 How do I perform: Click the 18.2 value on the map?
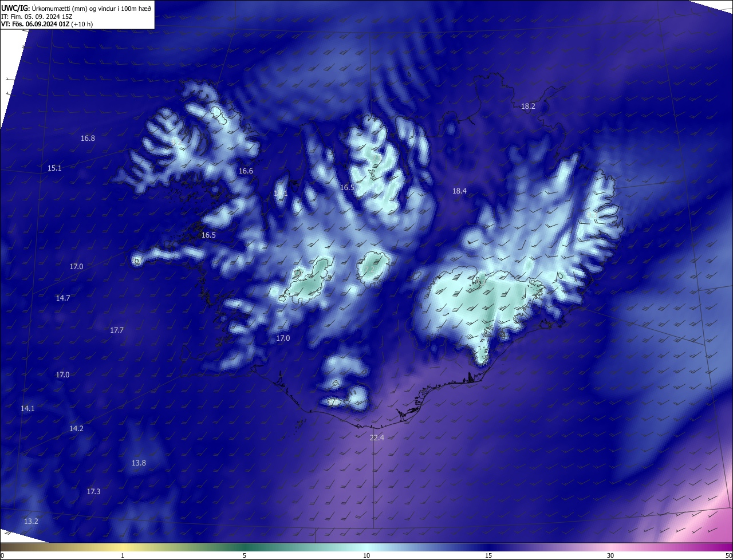click(x=528, y=107)
